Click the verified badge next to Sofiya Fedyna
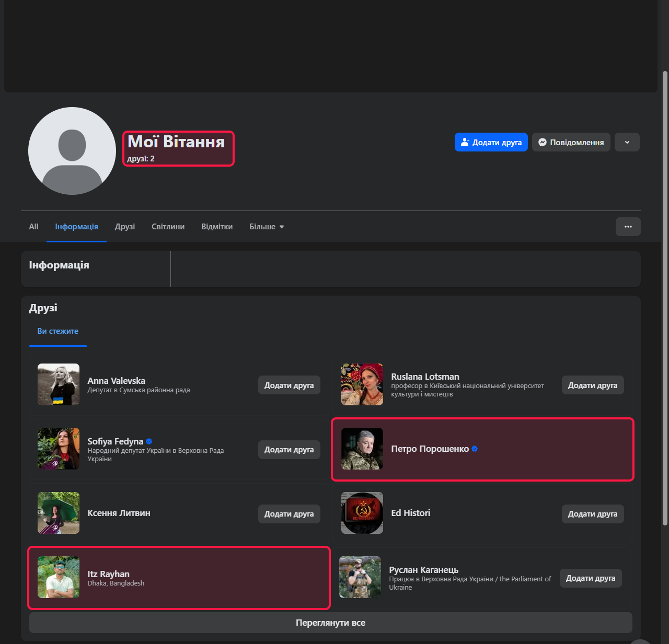This screenshot has width=669, height=644. [149, 441]
